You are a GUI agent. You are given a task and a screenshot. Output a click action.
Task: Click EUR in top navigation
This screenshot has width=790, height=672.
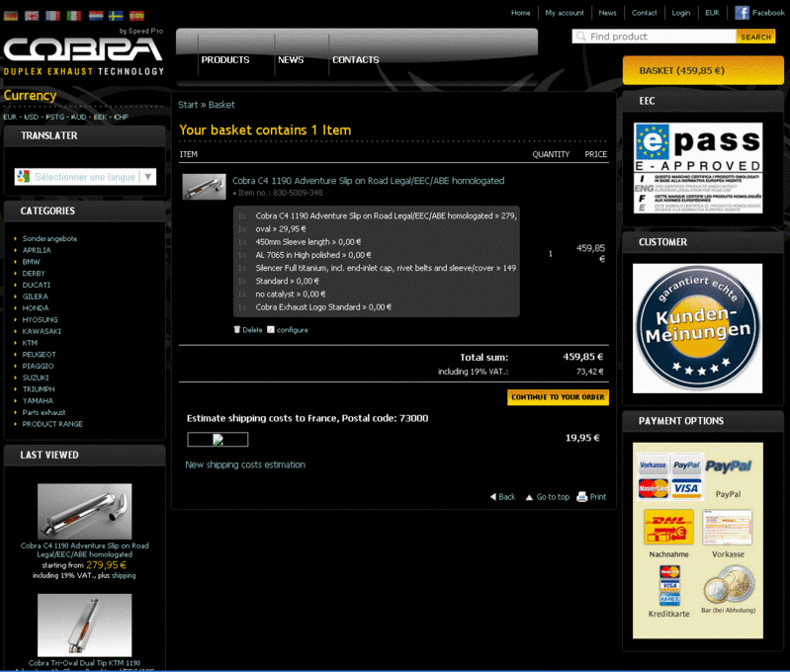pos(712,13)
